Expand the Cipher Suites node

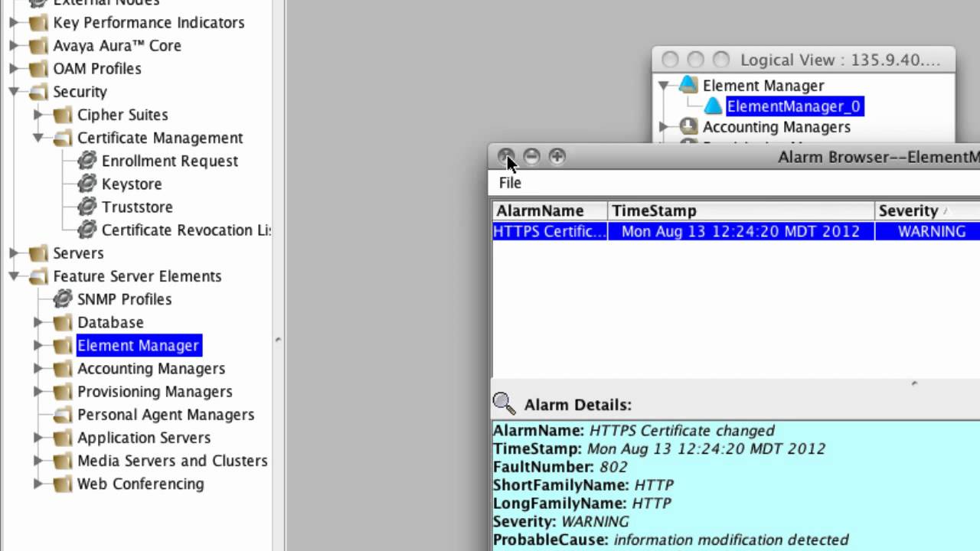click(38, 115)
